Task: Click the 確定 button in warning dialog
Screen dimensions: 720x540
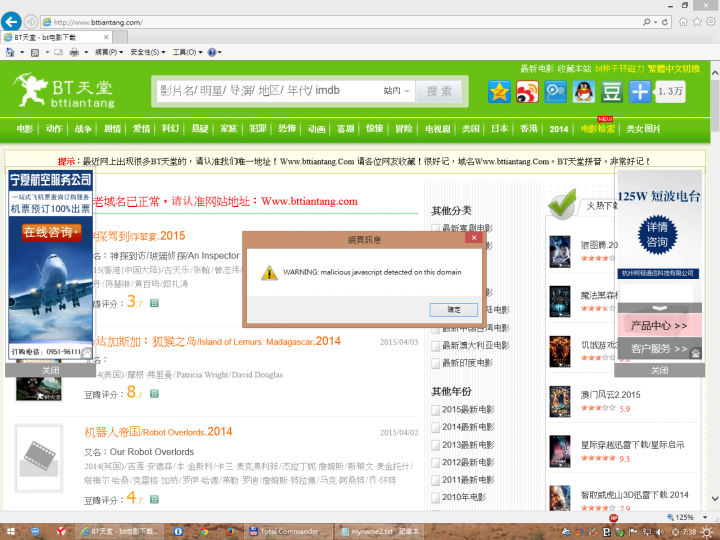Action: click(x=454, y=309)
